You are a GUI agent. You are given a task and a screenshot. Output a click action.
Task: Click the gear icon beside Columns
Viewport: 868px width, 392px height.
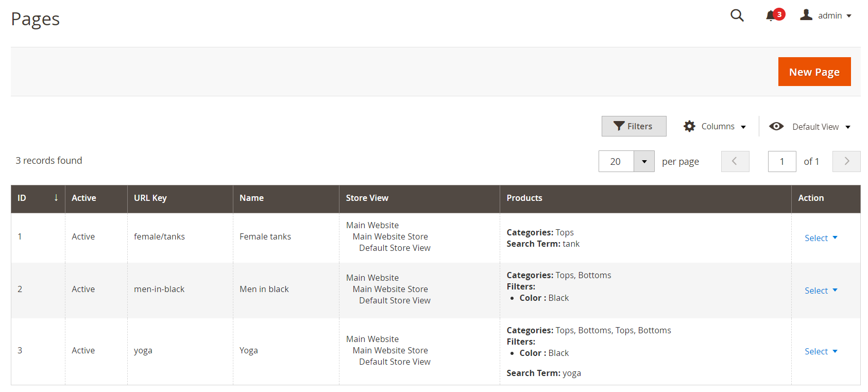tap(689, 126)
